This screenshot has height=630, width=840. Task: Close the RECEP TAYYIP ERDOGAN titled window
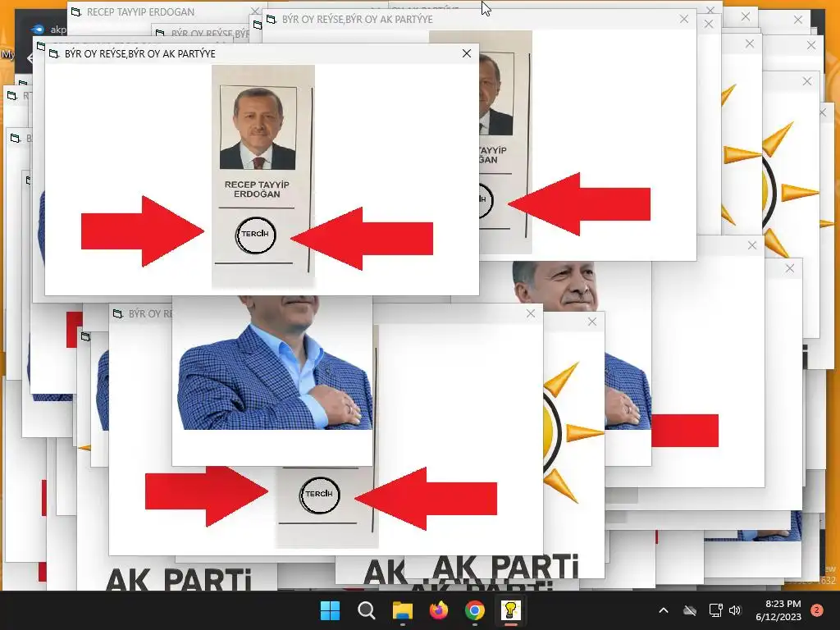click(x=256, y=10)
